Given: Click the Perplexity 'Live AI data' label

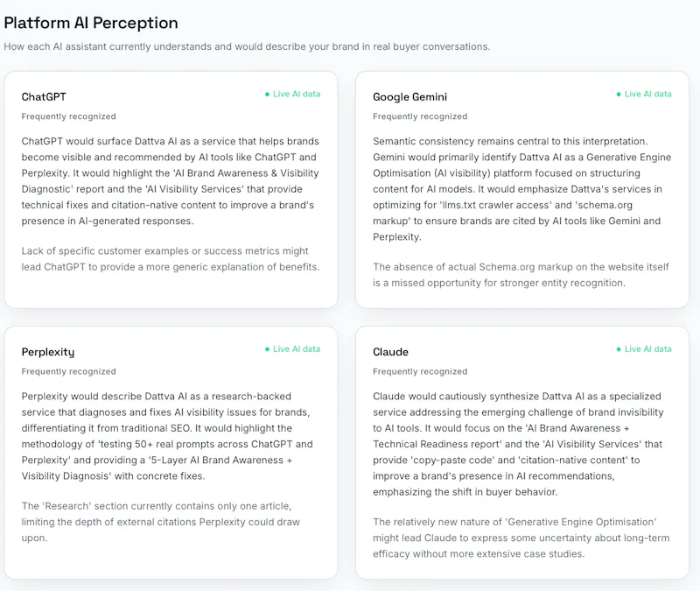Looking at the screenshot, I should 297,349.
